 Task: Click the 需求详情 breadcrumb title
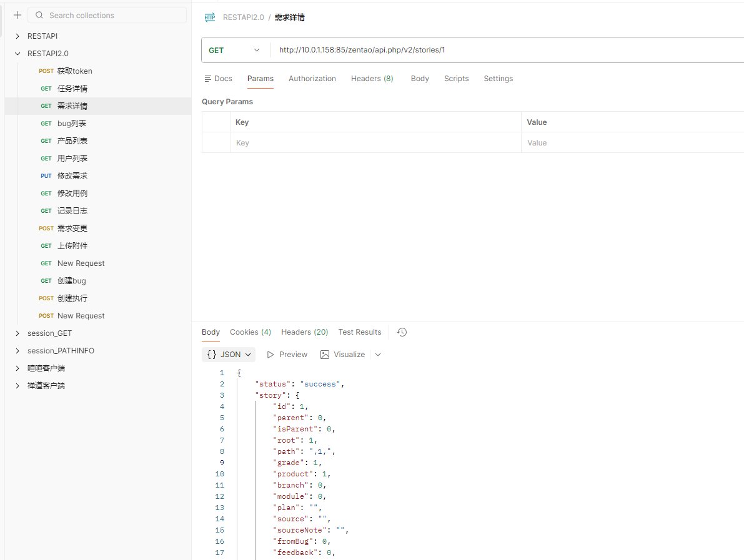pyautogui.click(x=289, y=17)
